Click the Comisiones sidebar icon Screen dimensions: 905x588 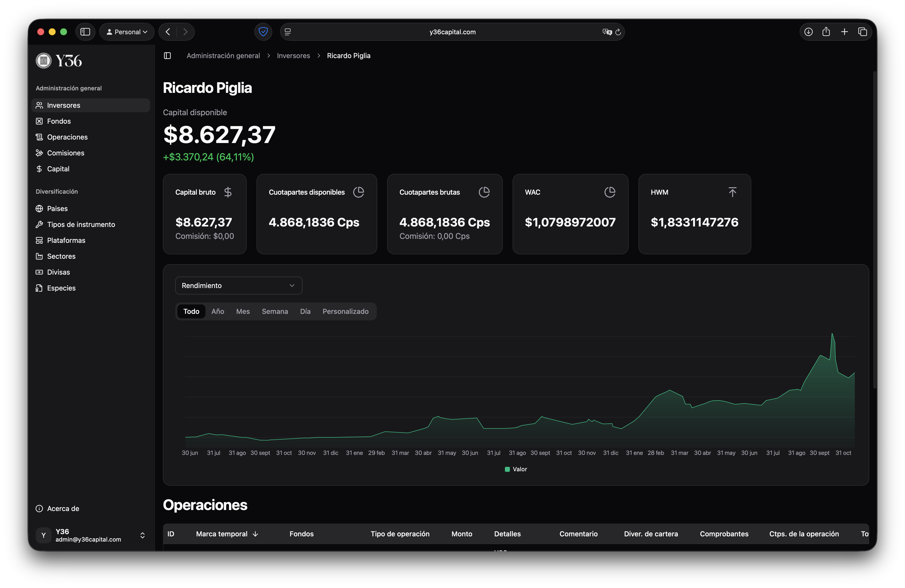tap(39, 153)
